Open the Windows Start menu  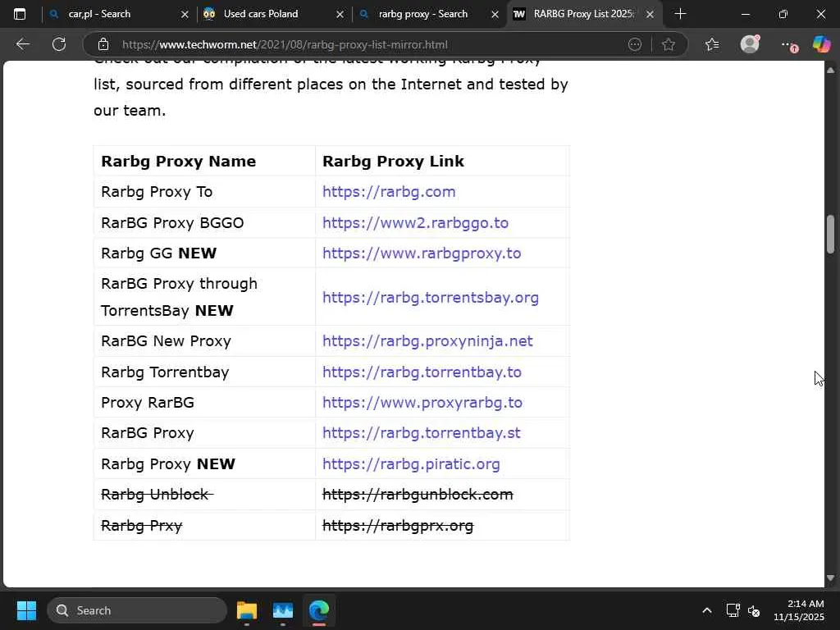pos(26,610)
